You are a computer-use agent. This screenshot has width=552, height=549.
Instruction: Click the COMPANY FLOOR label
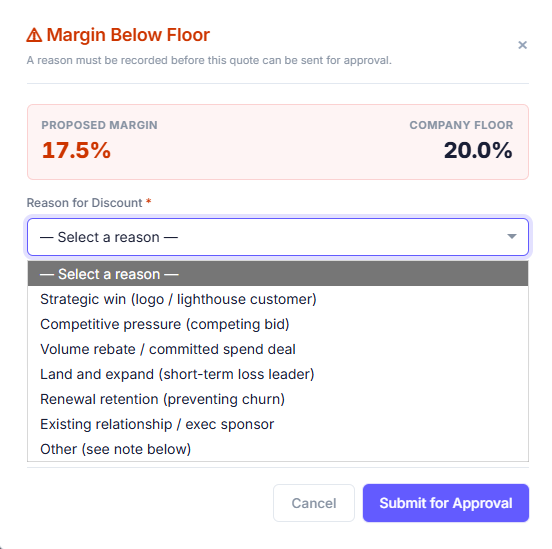coord(461,125)
